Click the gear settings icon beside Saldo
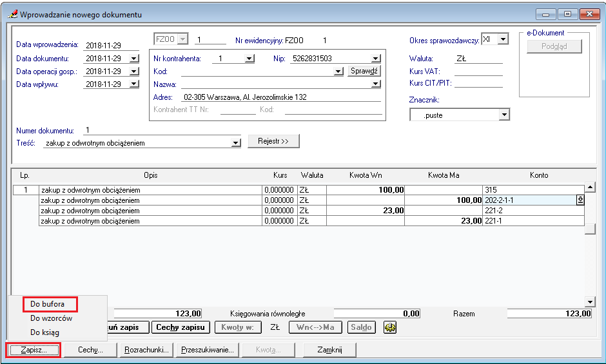The width and height of the screenshot is (606, 364). (x=390, y=327)
